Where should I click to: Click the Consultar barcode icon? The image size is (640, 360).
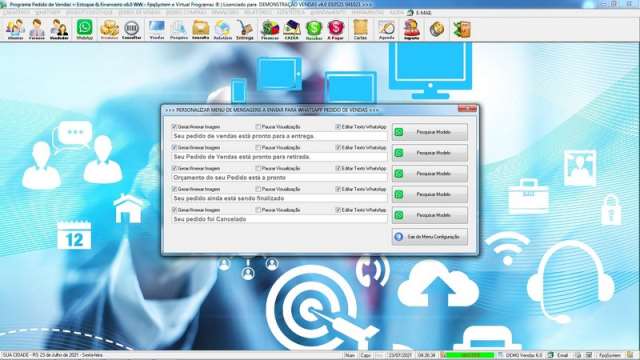pyautogui.click(x=131, y=29)
